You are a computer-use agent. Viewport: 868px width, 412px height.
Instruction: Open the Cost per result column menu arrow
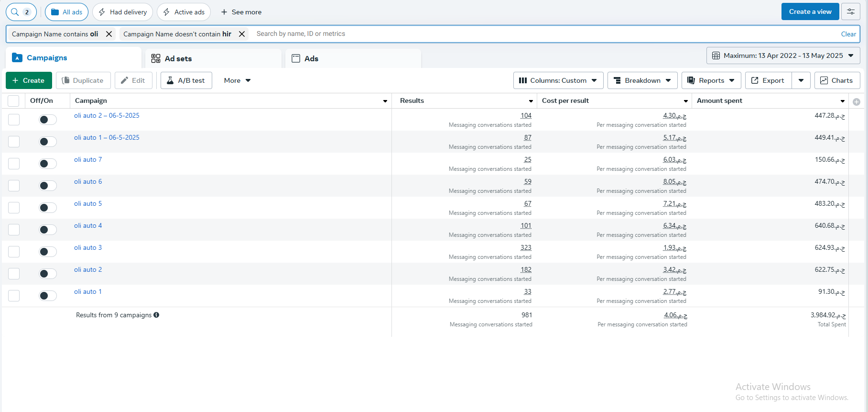tap(686, 101)
